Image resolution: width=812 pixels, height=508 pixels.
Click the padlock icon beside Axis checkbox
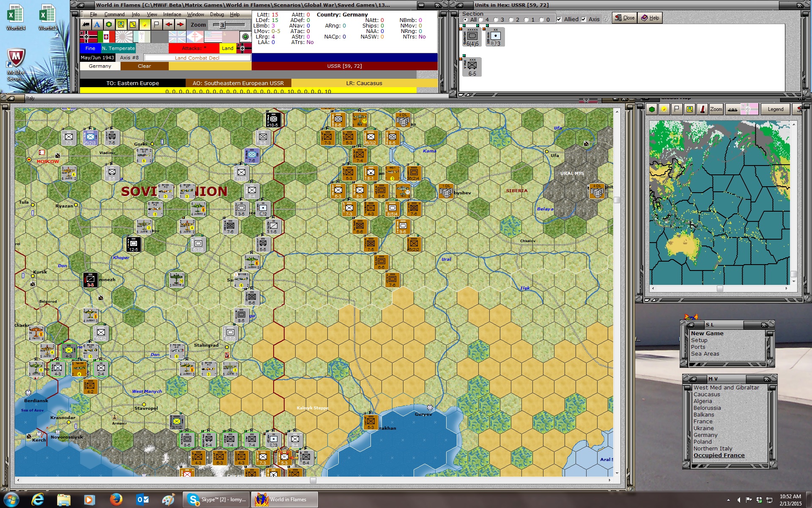(606, 19)
